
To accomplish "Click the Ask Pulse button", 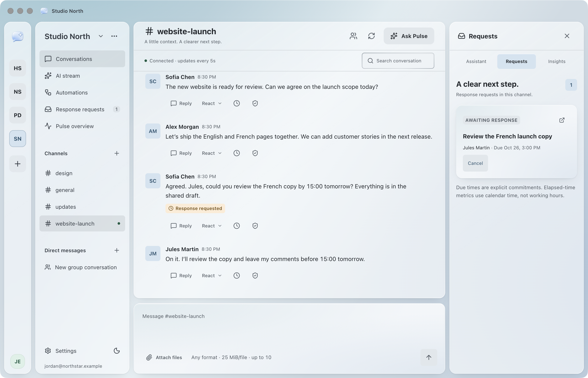I will [409, 36].
